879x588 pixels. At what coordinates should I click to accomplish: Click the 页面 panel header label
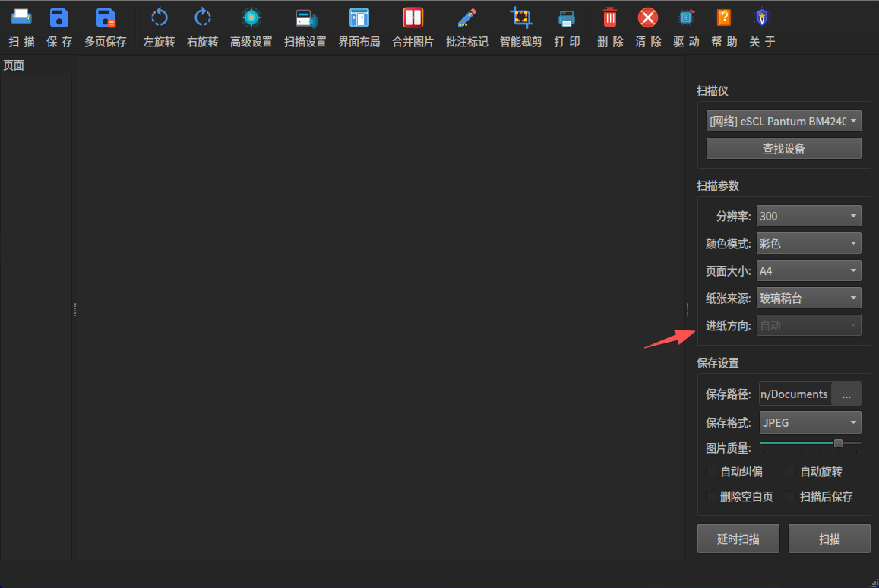[14, 65]
